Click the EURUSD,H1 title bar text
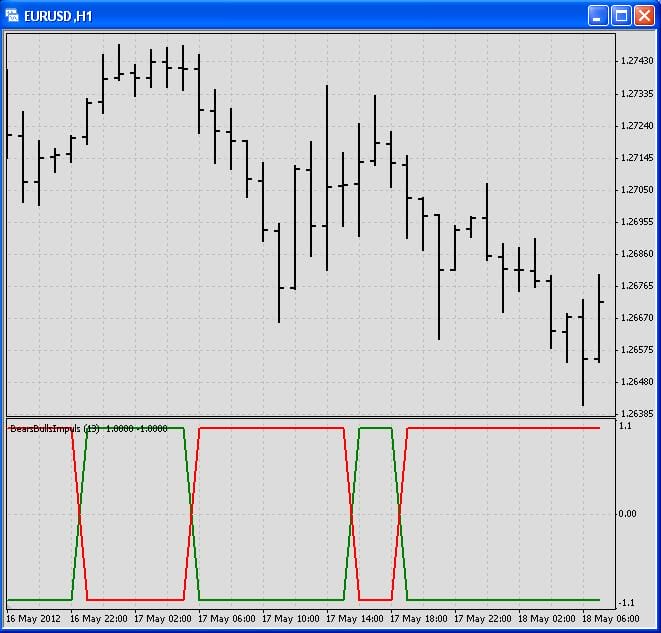 (60, 15)
